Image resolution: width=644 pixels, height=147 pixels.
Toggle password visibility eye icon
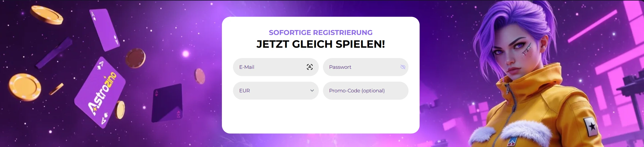(403, 67)
